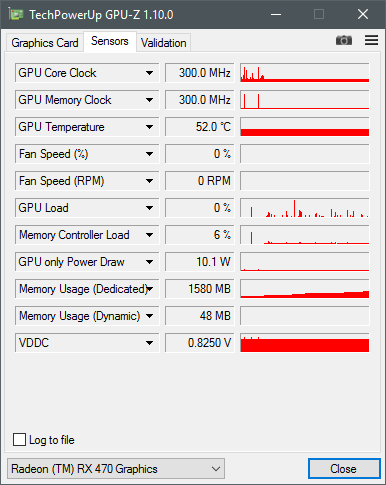Select the Sensors tab
The height and width of the screenshot is (485, 386).
click(x=110, y=41)
